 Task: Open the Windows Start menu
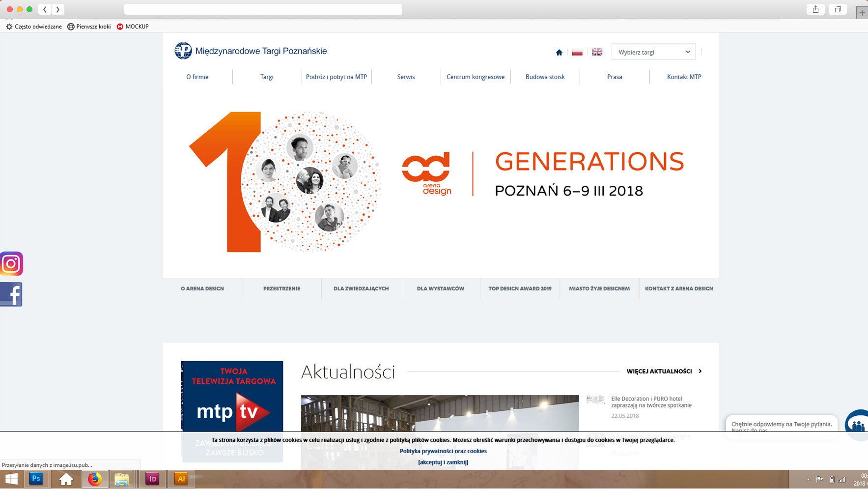pyautogui.click(x=11, y=479)
